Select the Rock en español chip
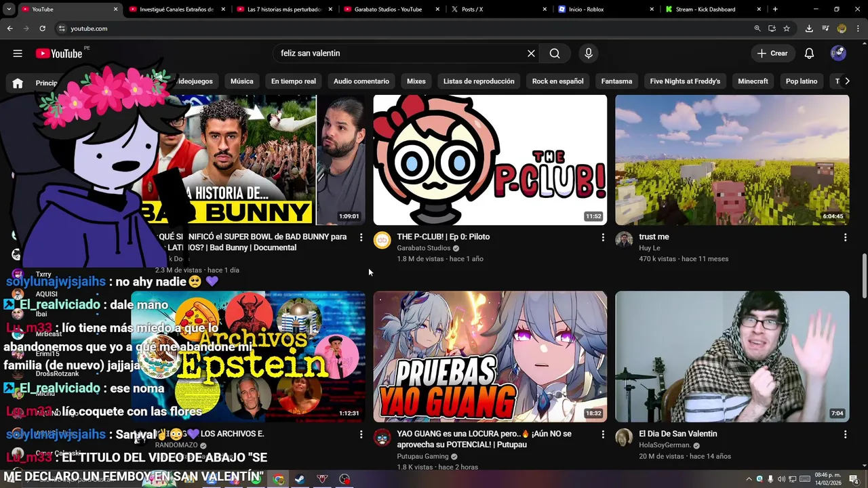868x488 pixels. coord(557,81)
